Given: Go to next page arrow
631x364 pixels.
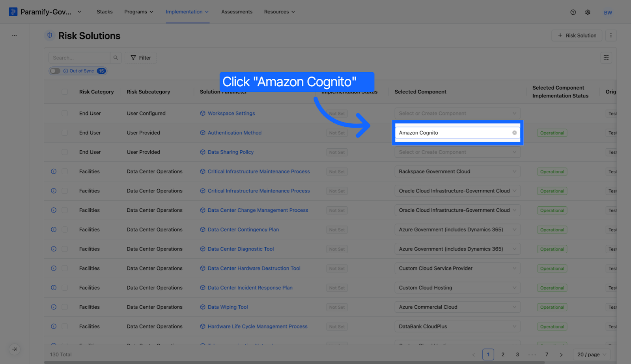Looking at the screenshot, I should pyautogui.click(x=561, y=355).
